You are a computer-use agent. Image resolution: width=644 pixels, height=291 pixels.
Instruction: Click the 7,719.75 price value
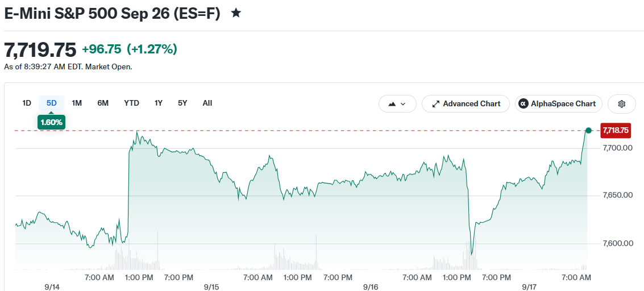(x=40, y=49)
